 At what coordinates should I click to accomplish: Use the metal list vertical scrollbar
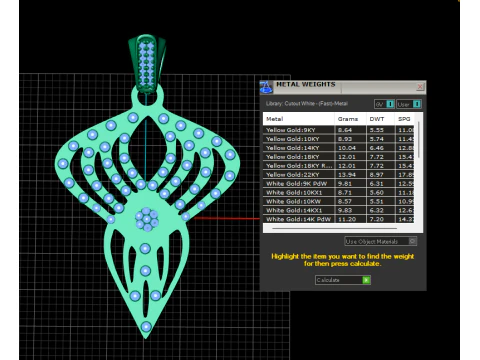tap(419, 140)
